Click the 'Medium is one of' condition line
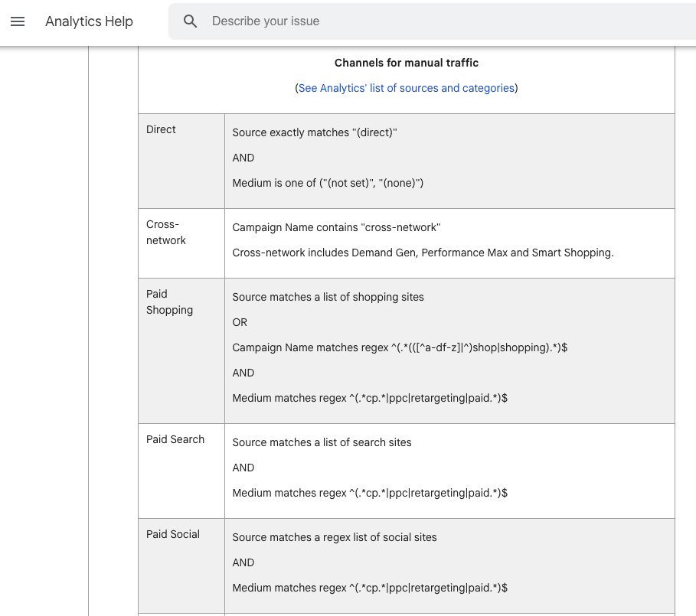Image resolution: width=696 pixels, height=616 pixels. pos(328,183)
